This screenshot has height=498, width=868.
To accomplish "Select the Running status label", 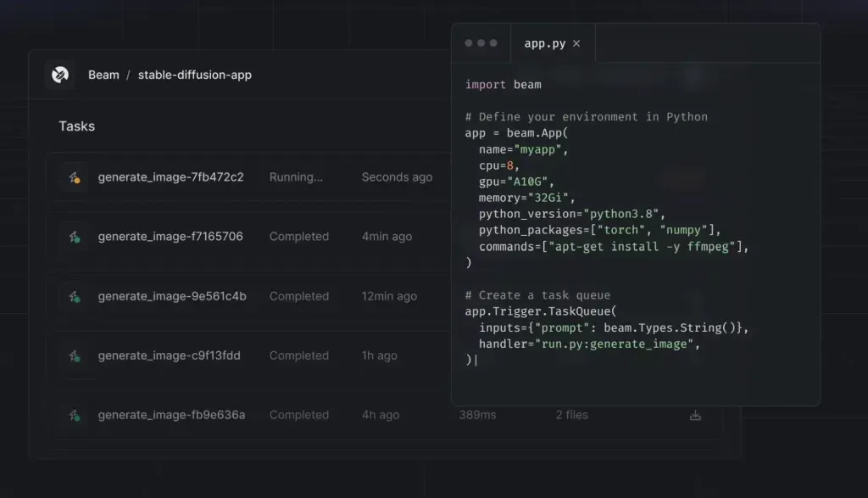I will click(296, 177).
